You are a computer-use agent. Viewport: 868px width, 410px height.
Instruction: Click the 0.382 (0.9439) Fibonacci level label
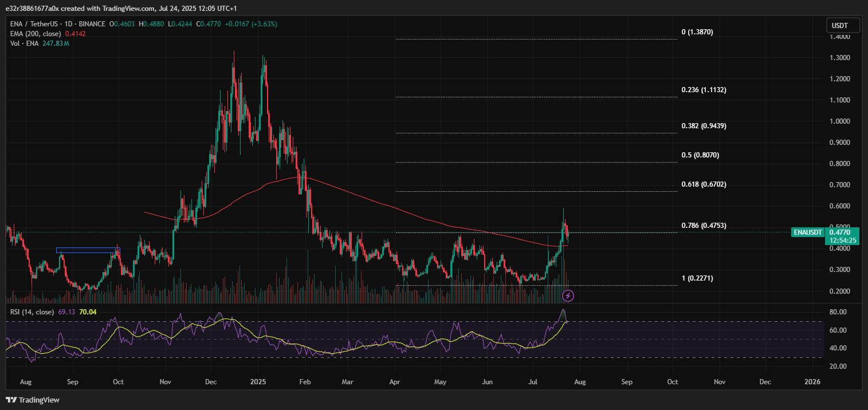[x=704, y=126]
